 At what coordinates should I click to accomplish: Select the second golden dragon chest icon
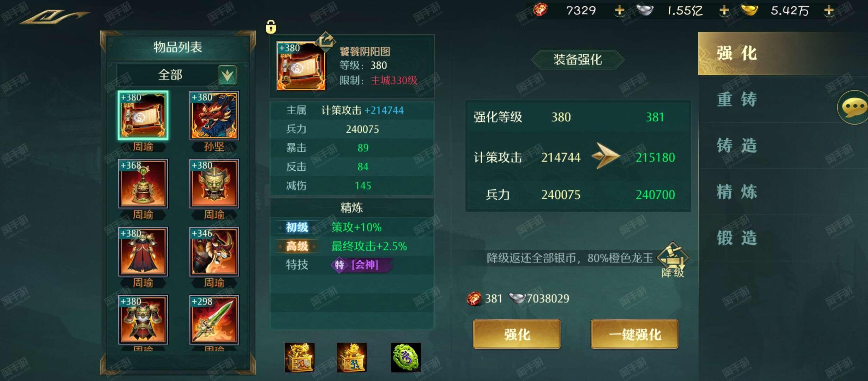tap(352, 358)
